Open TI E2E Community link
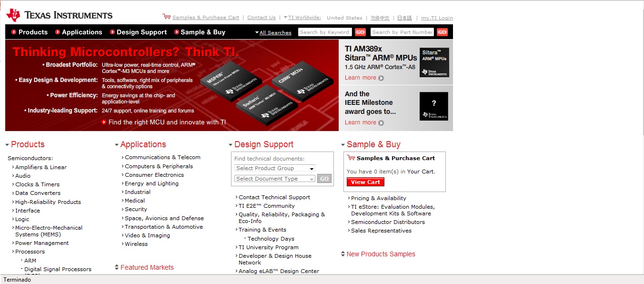The image size is (644, 284). 267,206
